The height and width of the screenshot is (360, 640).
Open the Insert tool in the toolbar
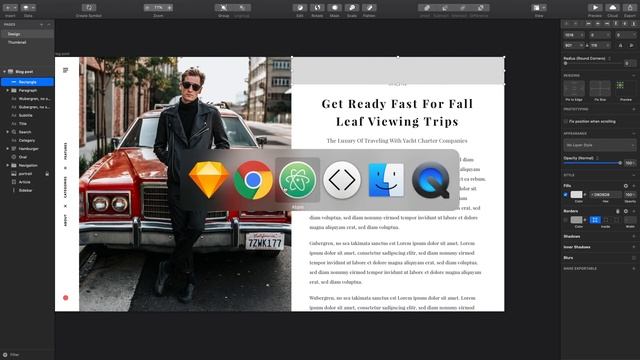click(10, 8)
